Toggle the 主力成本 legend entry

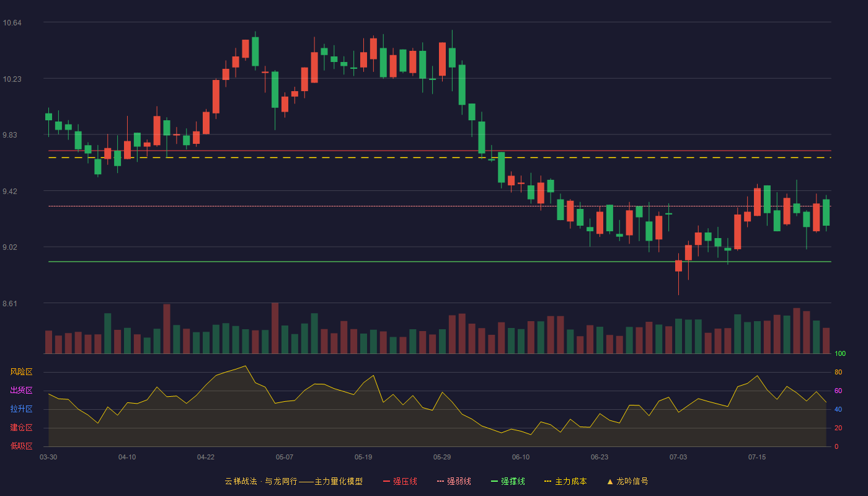coord(565,481)
